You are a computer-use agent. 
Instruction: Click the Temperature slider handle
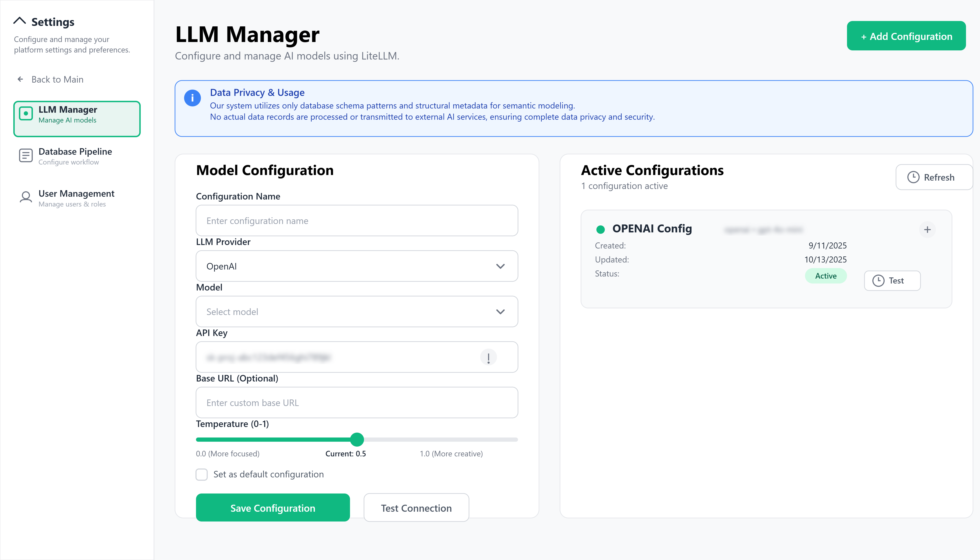[357, 439]
